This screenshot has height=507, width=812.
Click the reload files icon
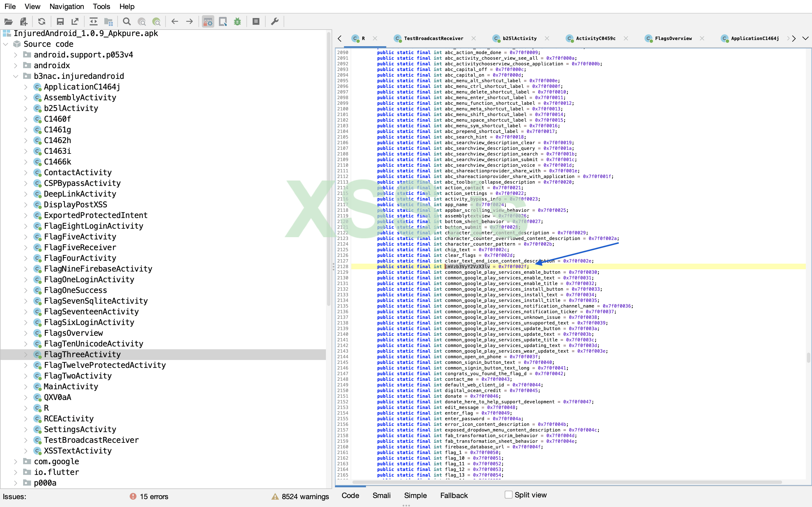click(x=42, y=22)
